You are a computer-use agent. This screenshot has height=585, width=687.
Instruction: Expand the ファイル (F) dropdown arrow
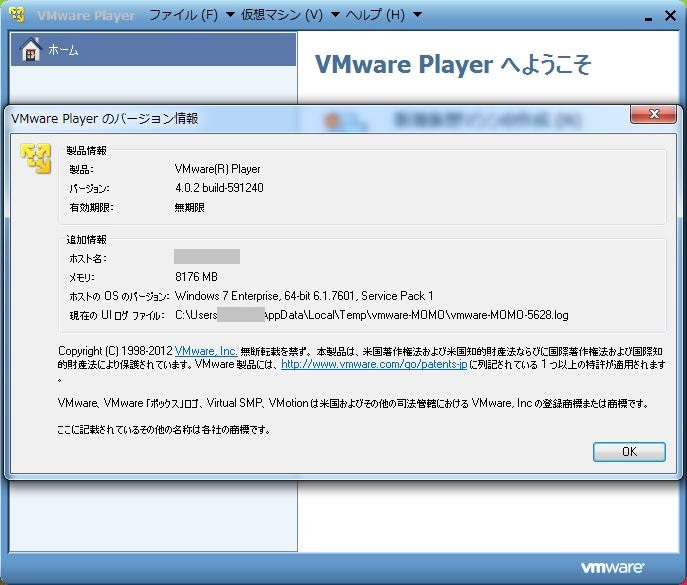click(x=230, y=15)
